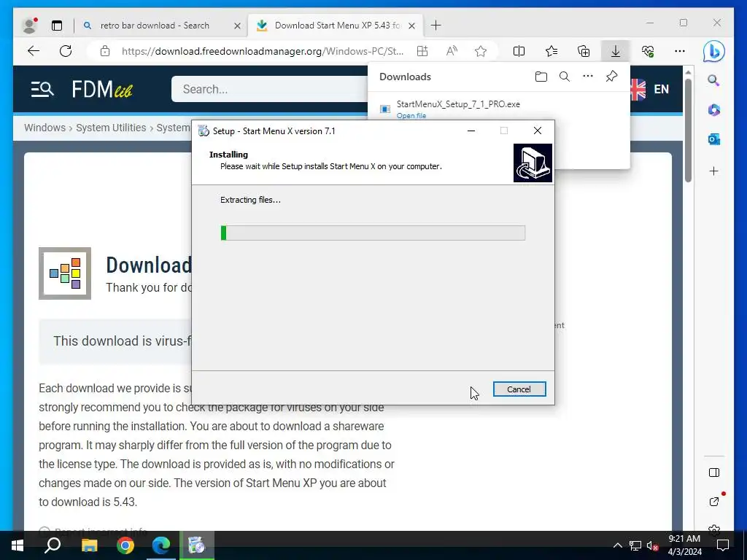747x560 pixels.
Task: Add a sidebar app with plus
Action: point(713,171)
